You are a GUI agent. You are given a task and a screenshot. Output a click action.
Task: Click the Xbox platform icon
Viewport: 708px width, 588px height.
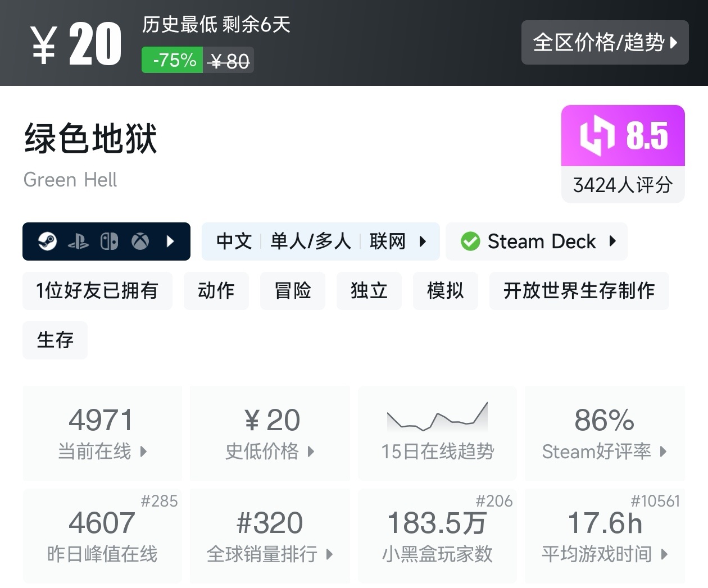pyautogui.click(x=140, y=241)
